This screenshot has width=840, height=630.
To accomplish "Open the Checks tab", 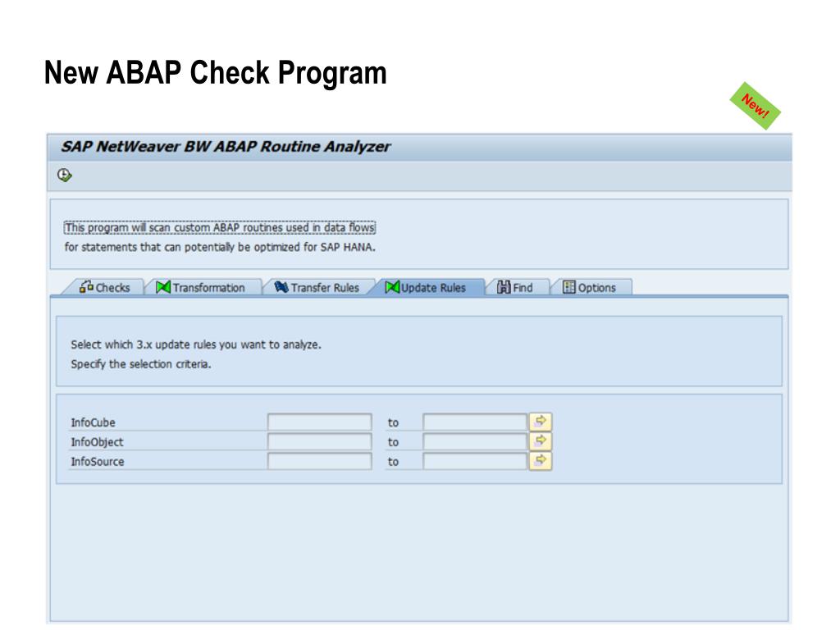I will pos(104,287).
